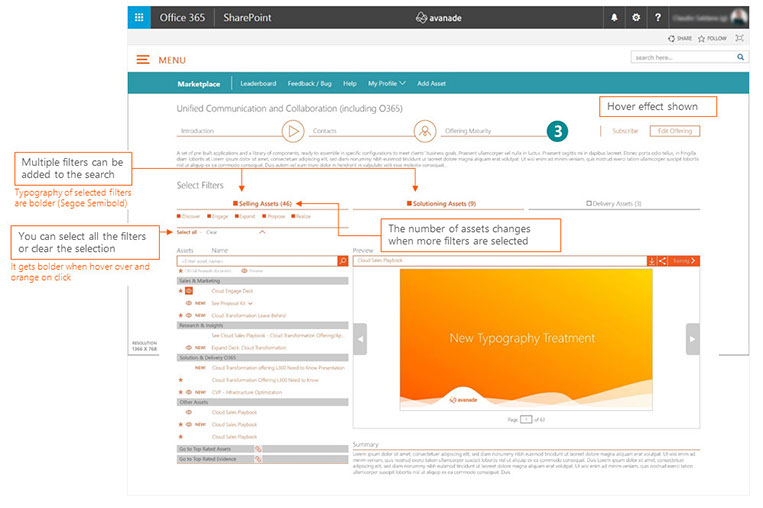This screenshot has width=763, height=508.
Task: Open the hamburger MENU icon
Action: click(144, 60)
